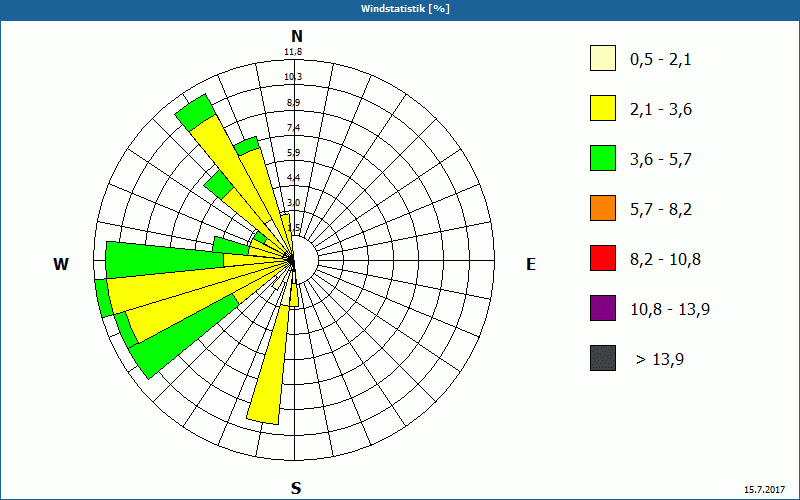Click the N compass label
Screen dimensions: 800x500
(x=297, y=36)
